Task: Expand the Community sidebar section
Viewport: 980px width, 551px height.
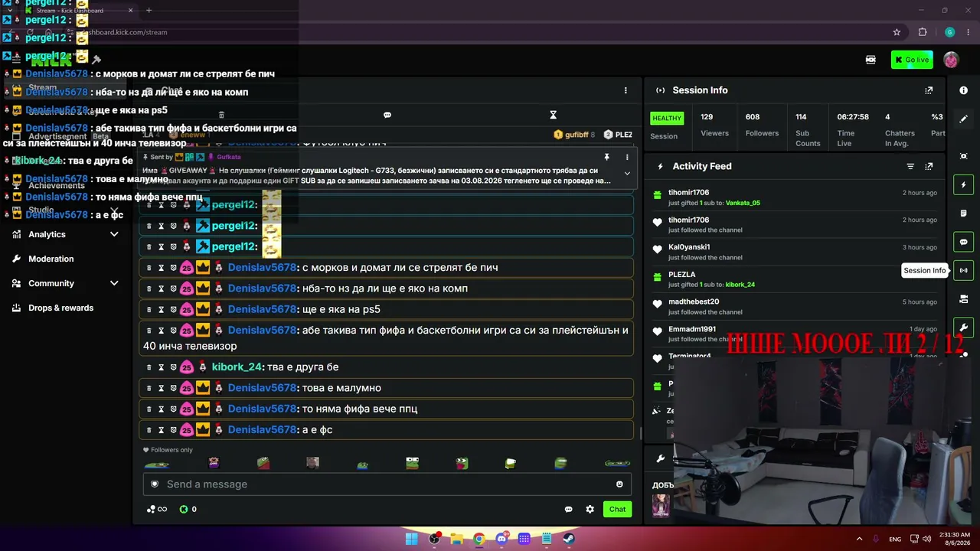Action: (114, 283)
